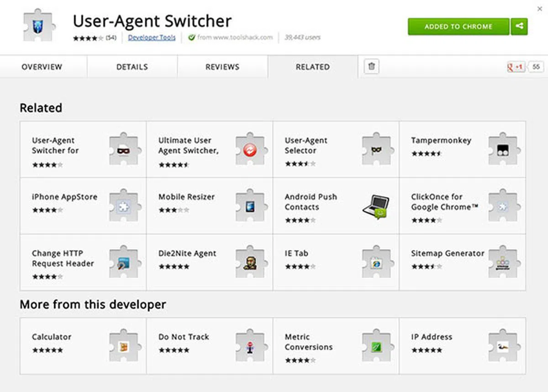Follow the Developer Tools category link
This screenshot has height=392, width=548.
pos(152,37)
